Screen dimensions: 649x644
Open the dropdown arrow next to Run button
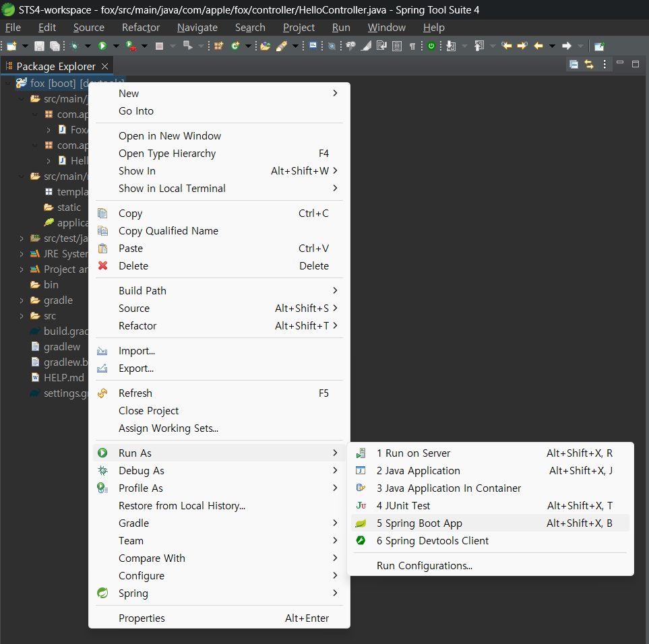(117, 46)
